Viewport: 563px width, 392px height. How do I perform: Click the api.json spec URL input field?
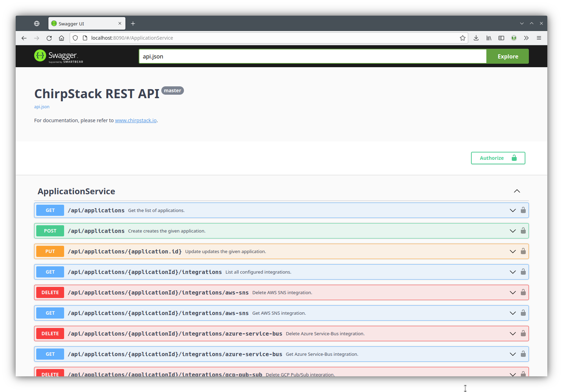click(x=312, y=56)
